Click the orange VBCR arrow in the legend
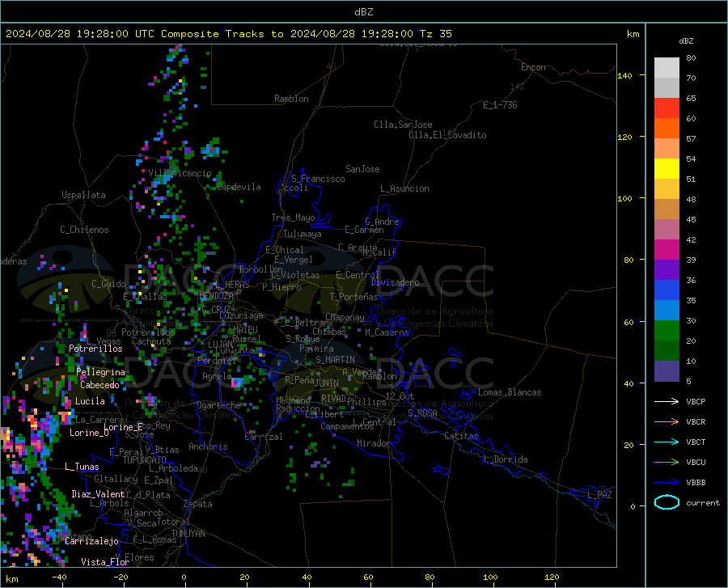The width and height of the screenshot is (728, 588). (667, 422)
